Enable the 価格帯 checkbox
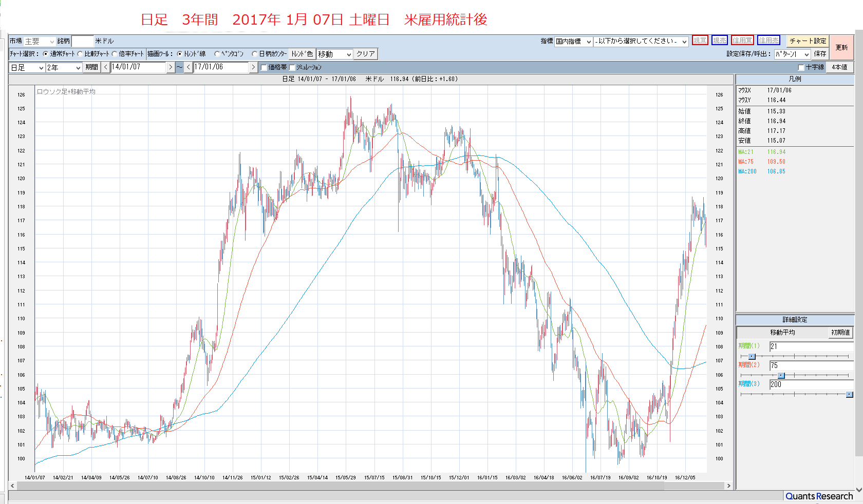Viewport: 863px width, 504px height. coord(264,67)
